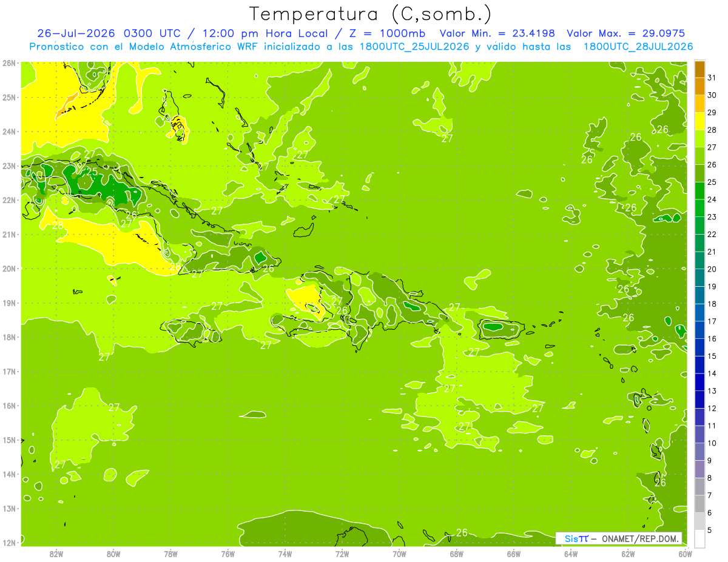Viewport: 728px width, 562px height.
Task: Click the '20N' latitude axis label
Action: coord(8,269)
